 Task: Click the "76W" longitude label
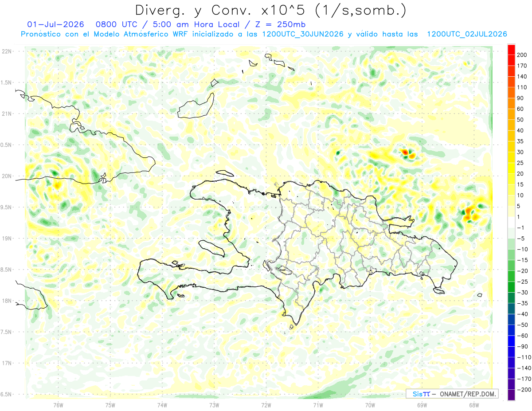pyautogui.click(x=58, y=405)
